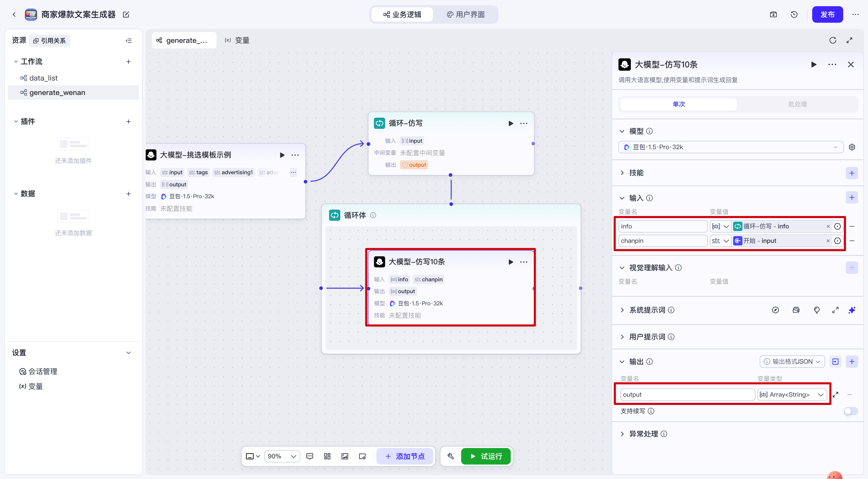Image resolution: width=868 pixels, height=479 pixels.
Task: Select the 单次 mode option
Action: click(679, 104)
